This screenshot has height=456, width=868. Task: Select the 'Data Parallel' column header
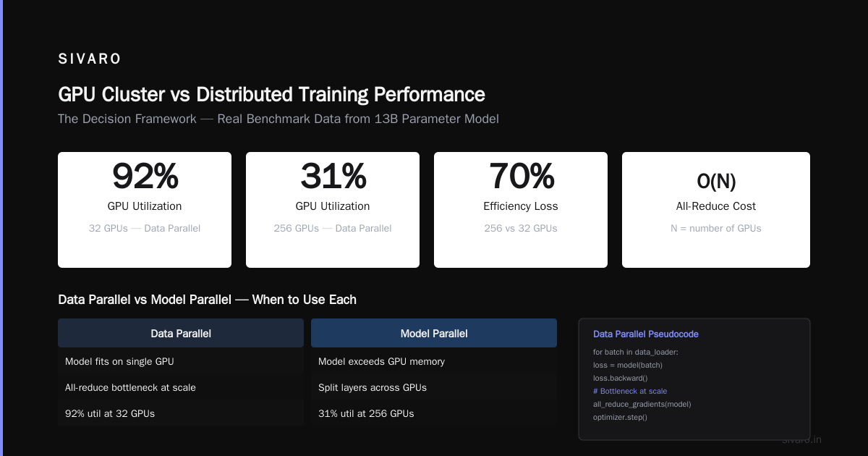pos(181,333)
